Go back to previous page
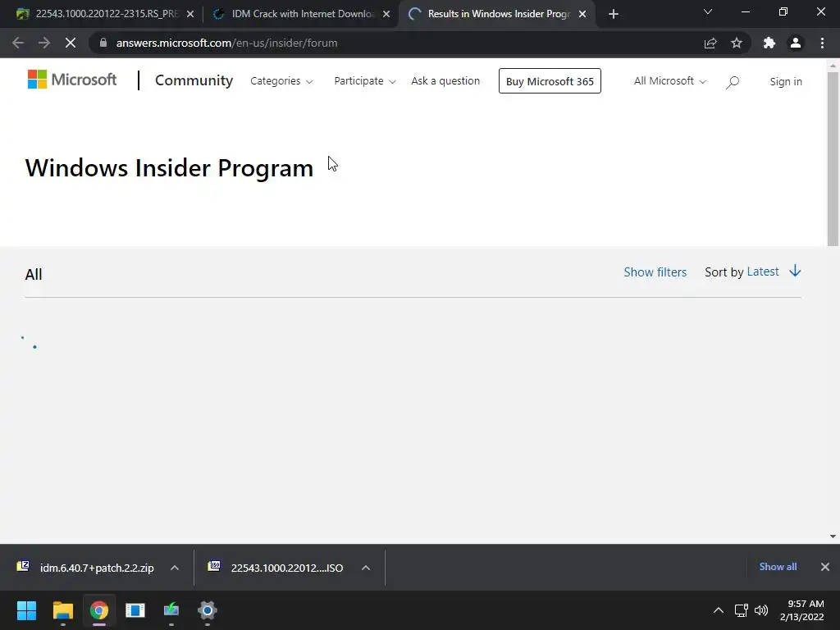This screenshot has width=840, height=630. pos(18,43)
